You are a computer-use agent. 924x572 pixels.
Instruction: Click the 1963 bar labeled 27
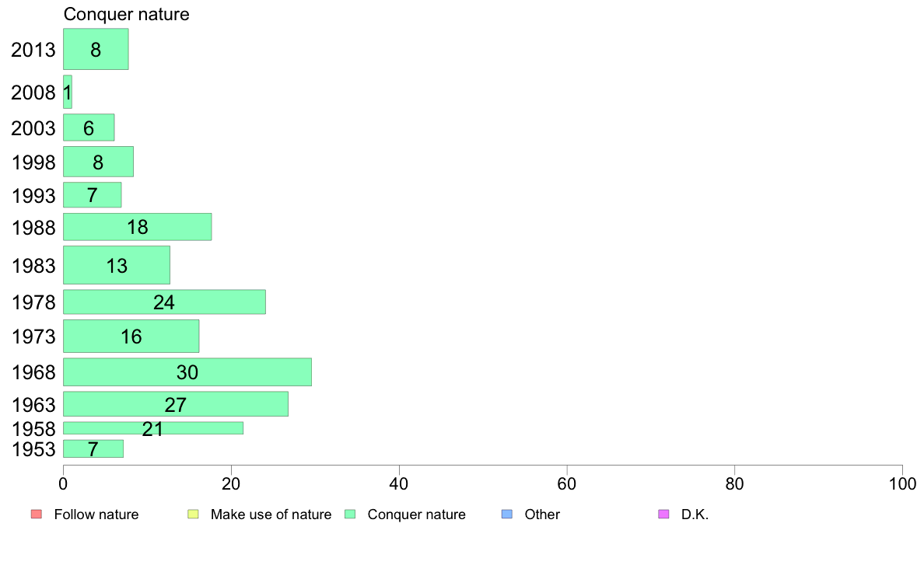(176, 404)
